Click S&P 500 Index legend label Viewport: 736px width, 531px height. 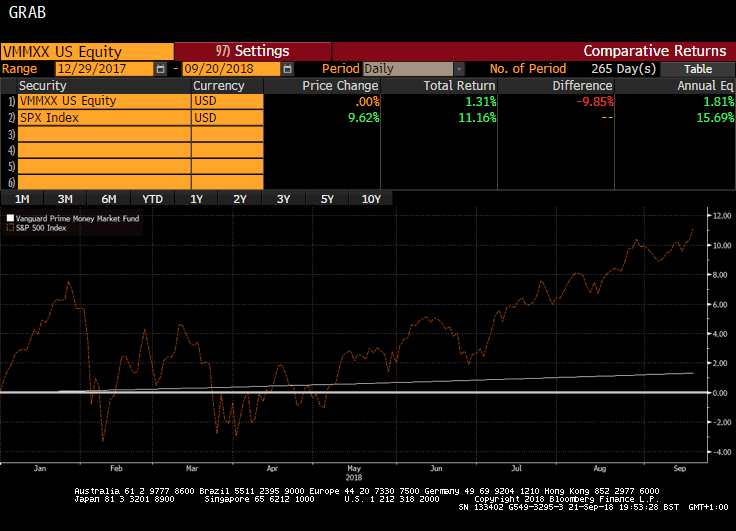41,228
